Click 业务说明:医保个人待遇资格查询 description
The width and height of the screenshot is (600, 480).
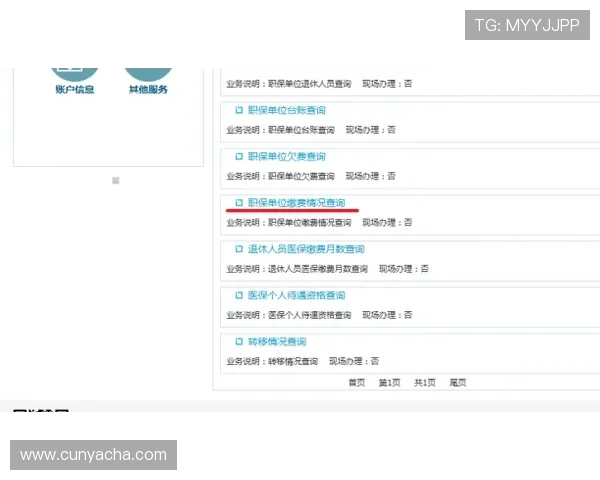tap(289, 315)
